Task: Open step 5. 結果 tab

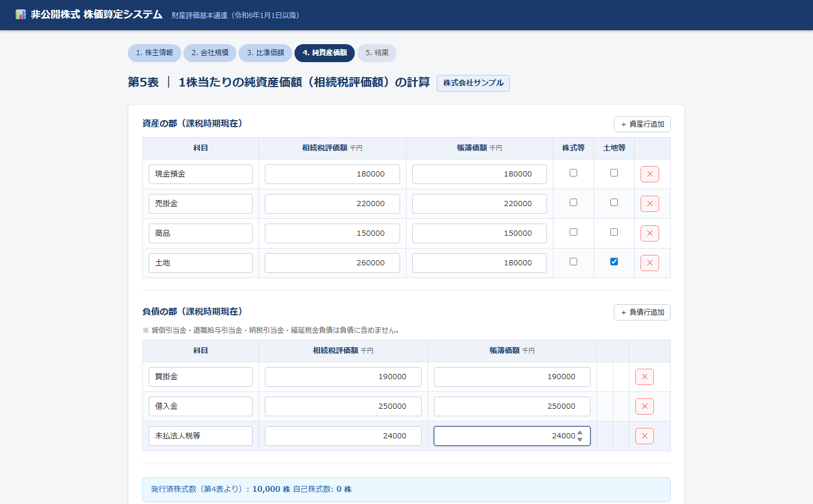Action: pos(377,53)
